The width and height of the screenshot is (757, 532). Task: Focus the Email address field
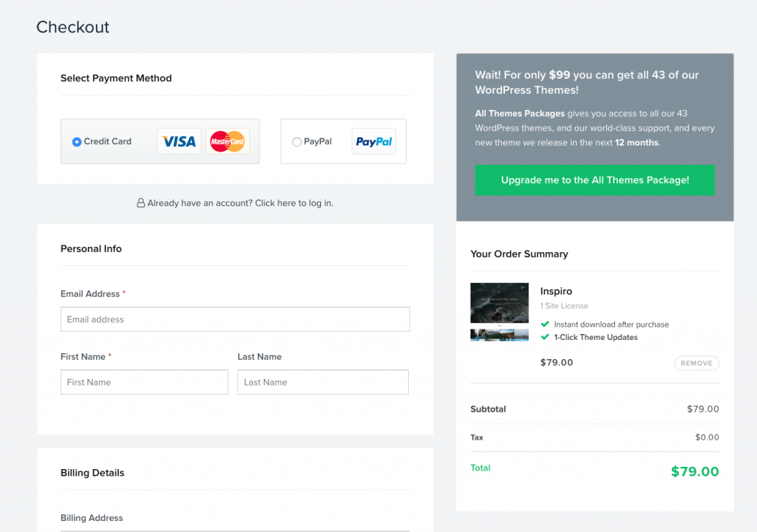click(235, 319)
